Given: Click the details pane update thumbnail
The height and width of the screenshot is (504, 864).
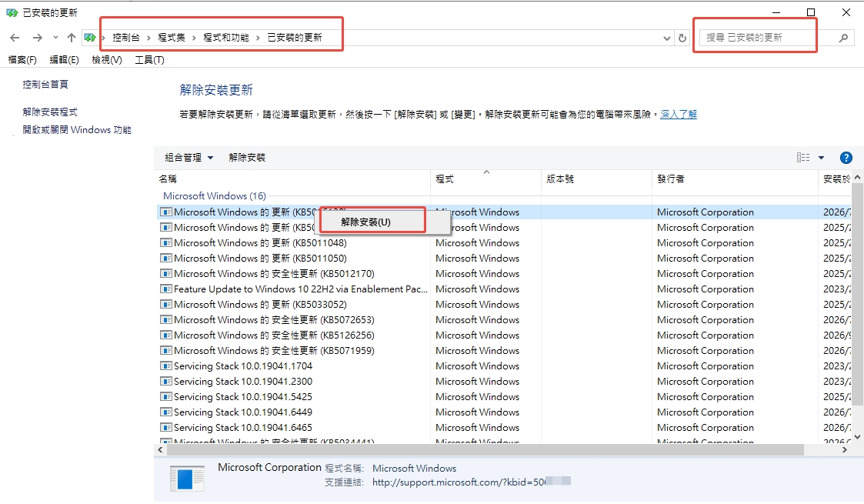Looking at the screenshot, I should 188,478.
